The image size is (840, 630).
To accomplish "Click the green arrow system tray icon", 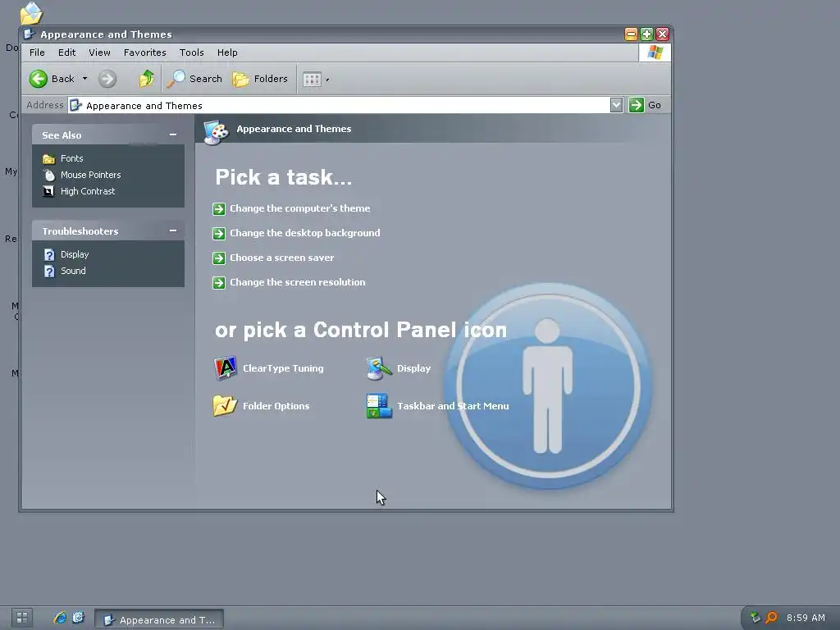I will coord(756,618).
